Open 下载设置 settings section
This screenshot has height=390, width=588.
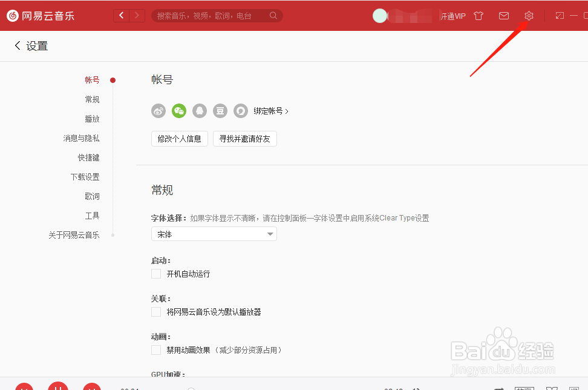pyautogui.click(x=85, y=177)
